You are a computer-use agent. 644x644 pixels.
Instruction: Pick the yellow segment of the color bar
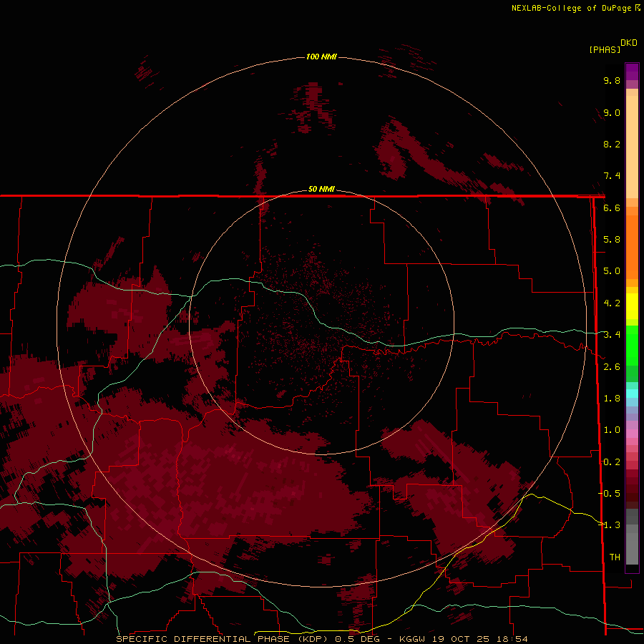[x=632, y=306]
